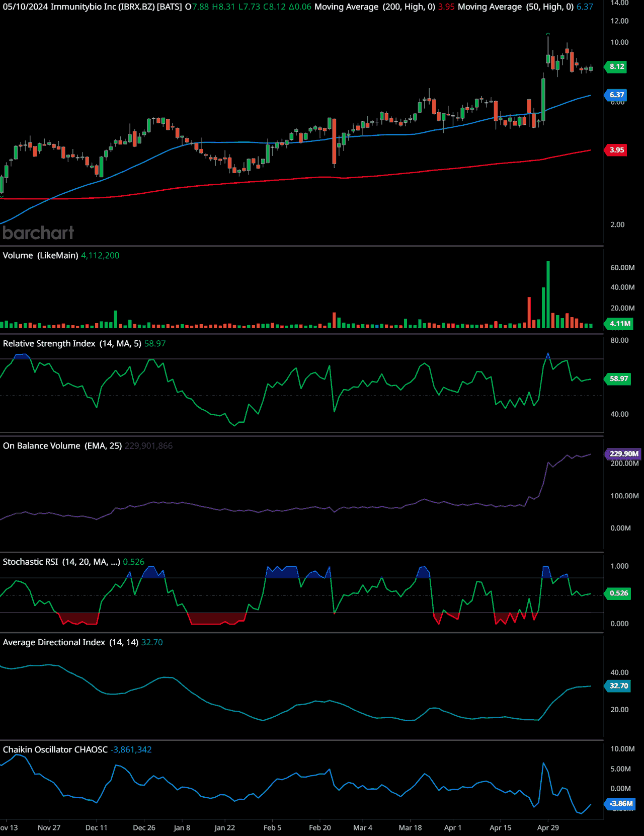This screenshot has height=836, width=644.
Task: Click the Dec 26 date axis label
Action: point(144,827)
